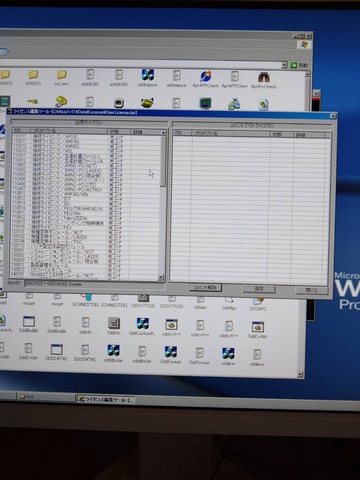360x480 pixels.
Task: Click the left list's プロダクト名 column header
Action: [x=70, y=131]
